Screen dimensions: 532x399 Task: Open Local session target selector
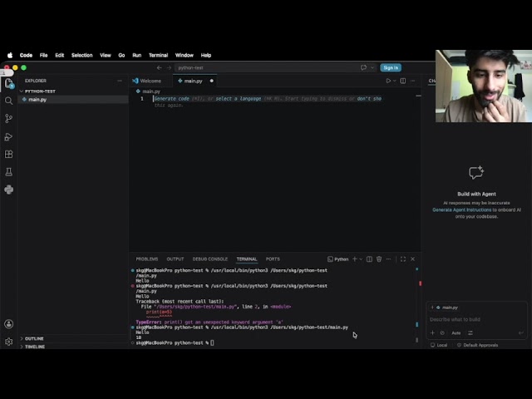[439, 345]
